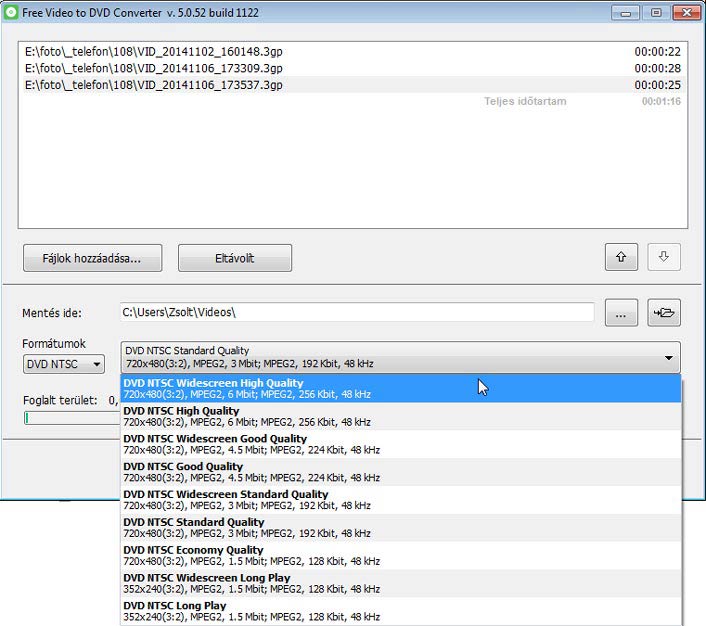Choose DVD NTSC Widescreen Good Quality
Screen dimensions: 706x626
tap(401, 444)
